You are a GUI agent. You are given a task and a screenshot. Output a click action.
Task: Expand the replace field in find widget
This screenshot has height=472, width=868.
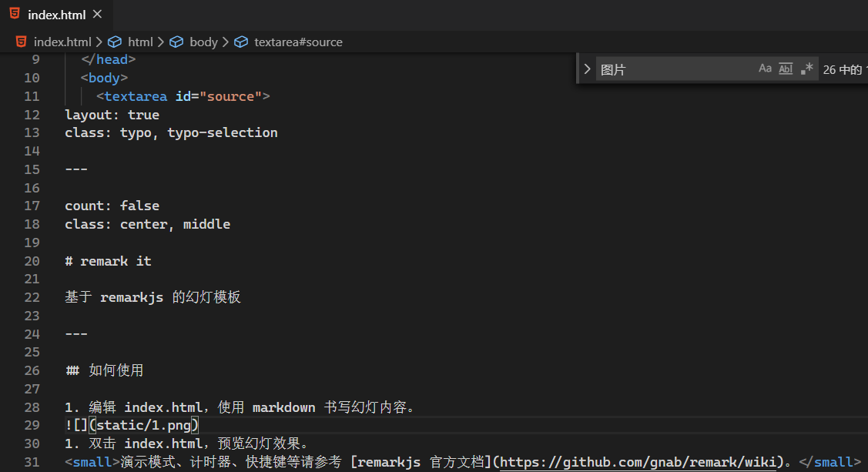pos(587,69)
